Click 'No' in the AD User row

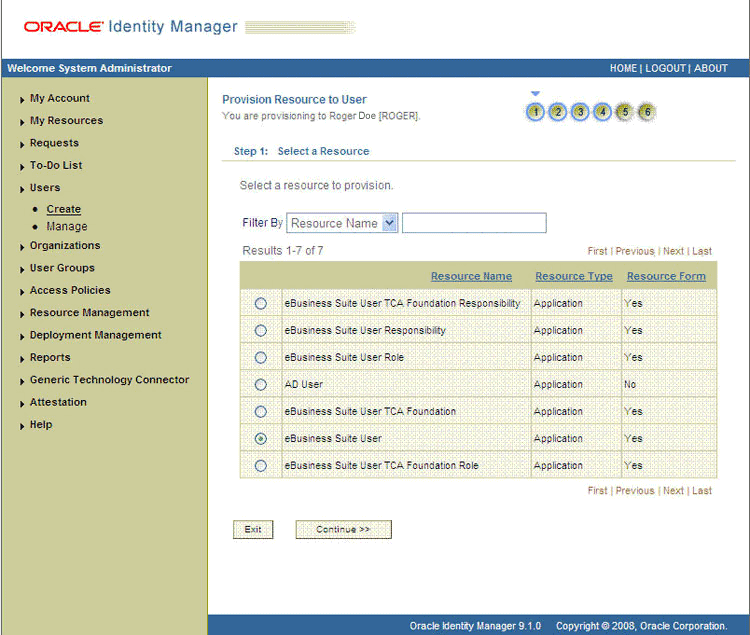pos(630,384)
